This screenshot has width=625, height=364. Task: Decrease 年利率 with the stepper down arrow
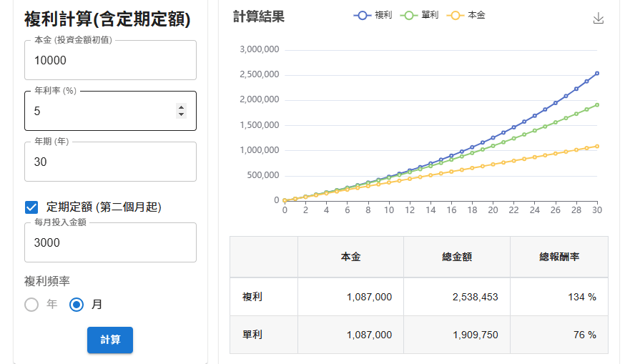tap(182, 114)
